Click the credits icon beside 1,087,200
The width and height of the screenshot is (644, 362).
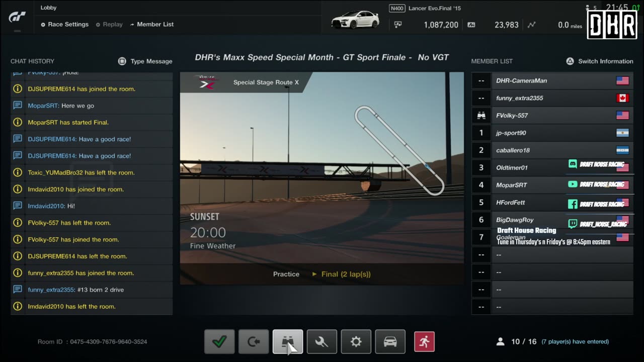pyautogui.click(x=398, y=25)
